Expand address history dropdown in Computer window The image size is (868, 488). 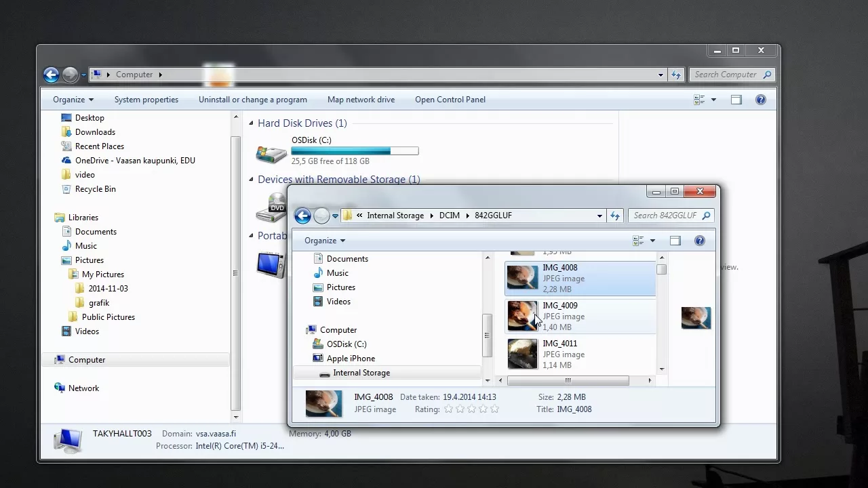(x=660, y=75)
